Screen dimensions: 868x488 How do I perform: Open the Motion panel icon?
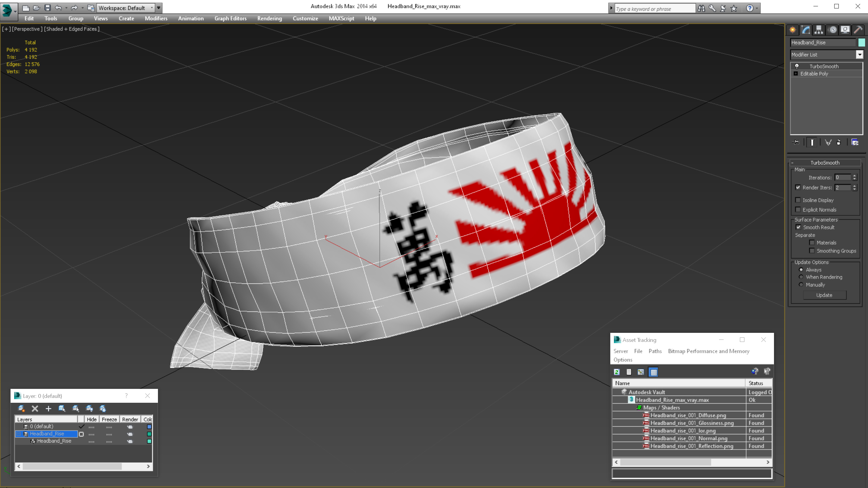832,30
